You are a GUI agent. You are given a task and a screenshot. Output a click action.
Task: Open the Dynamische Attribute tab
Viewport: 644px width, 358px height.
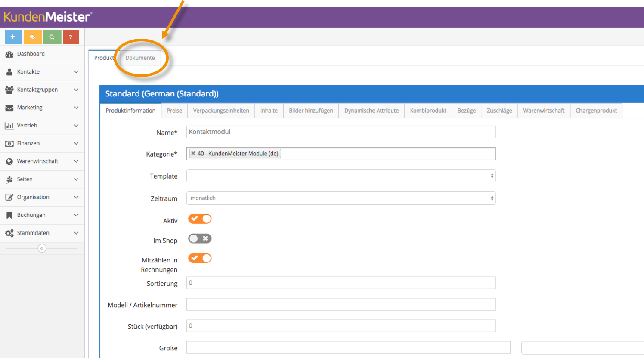point(372,111)
